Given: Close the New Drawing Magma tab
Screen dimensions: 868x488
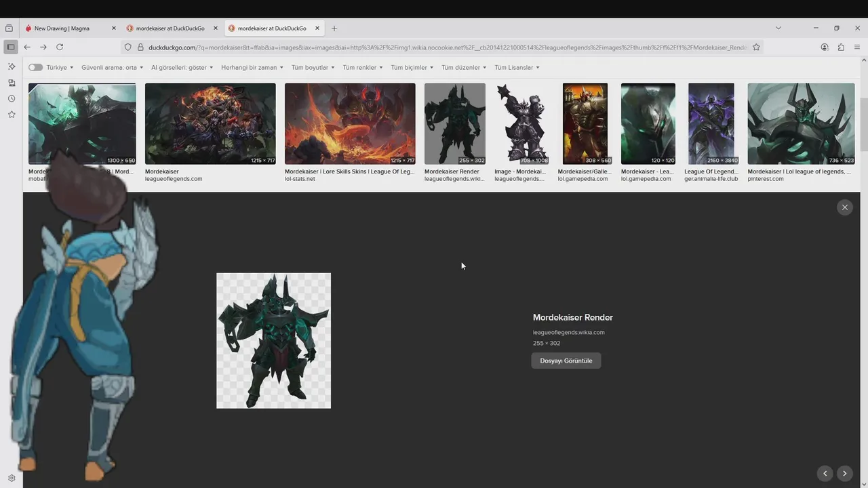Looking at the screenshot, I should pos(114,28).
